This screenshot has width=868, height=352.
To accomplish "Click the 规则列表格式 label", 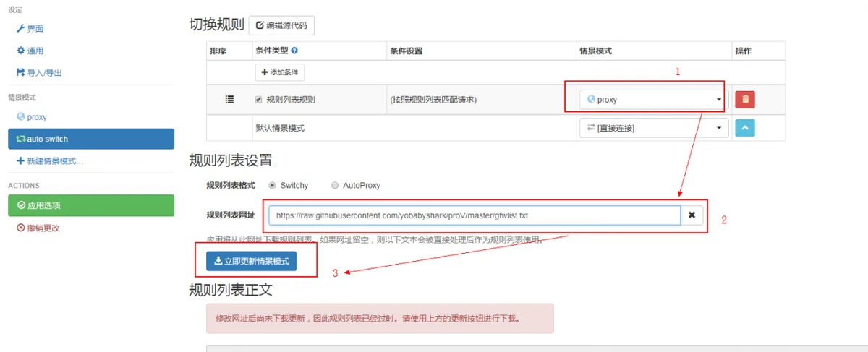I will (x=231, y=186).
